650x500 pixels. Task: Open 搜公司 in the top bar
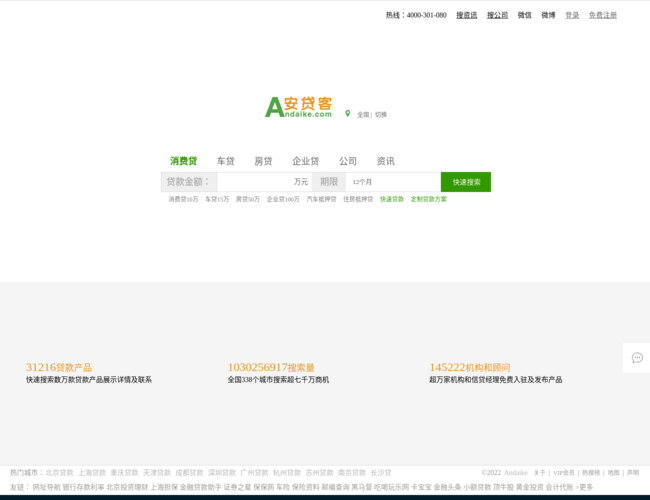[497, 15]
